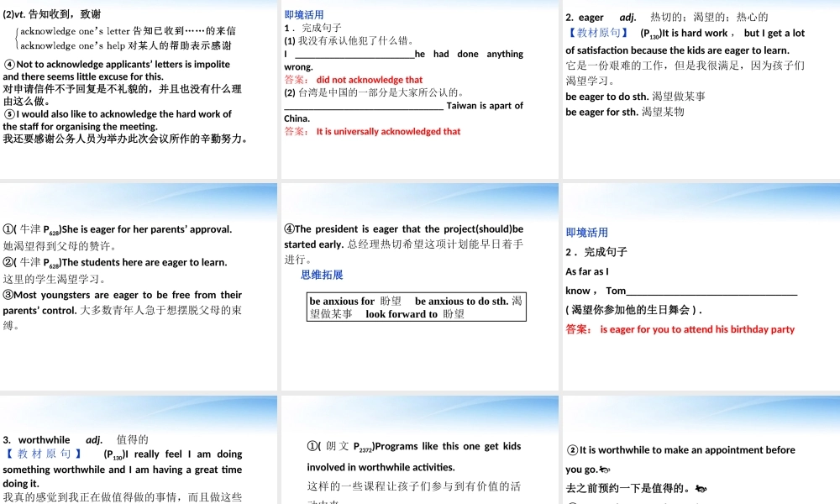Click the translation '这里的学生渴望学习。'
This screenshot has width=840, height=504.
click(55, 279)
